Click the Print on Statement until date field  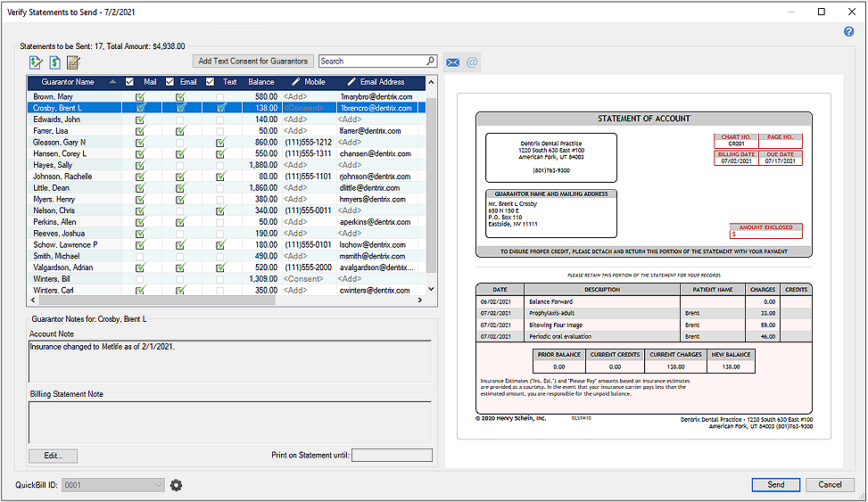(392, 456)
